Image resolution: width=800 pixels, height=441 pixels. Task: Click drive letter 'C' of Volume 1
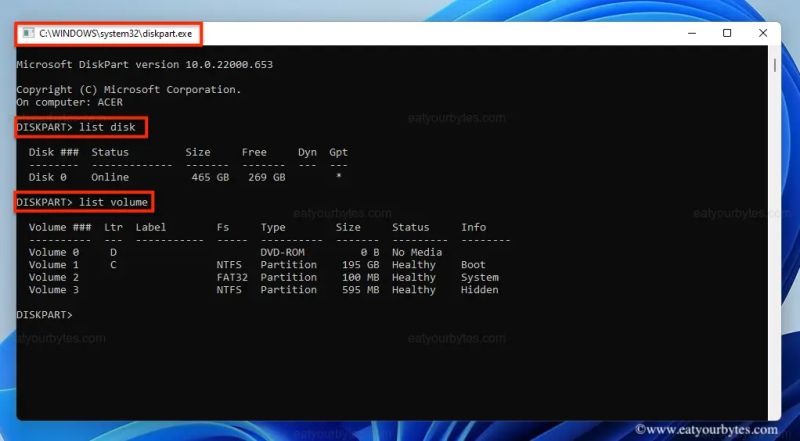113,265
